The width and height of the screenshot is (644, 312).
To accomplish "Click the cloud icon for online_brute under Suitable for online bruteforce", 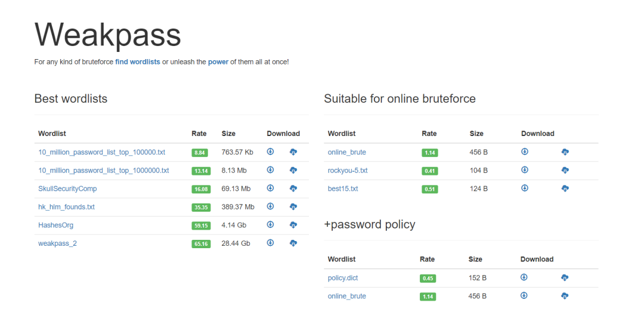I will coord(565,152).
